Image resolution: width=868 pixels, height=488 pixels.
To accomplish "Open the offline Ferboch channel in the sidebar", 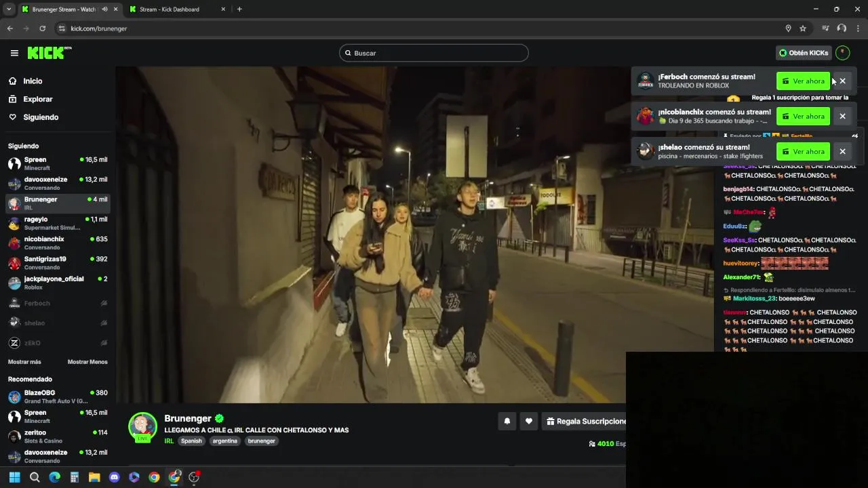I will click(x=58, y=303).
